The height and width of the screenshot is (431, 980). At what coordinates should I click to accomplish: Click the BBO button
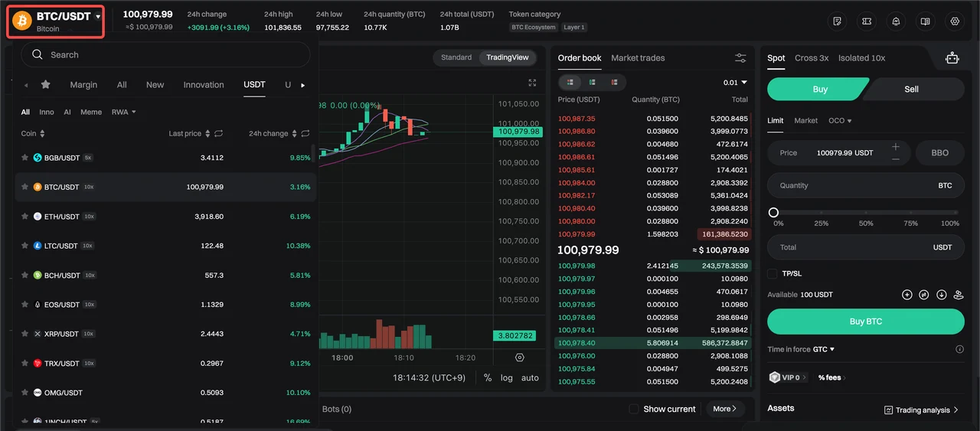(939, 153)
